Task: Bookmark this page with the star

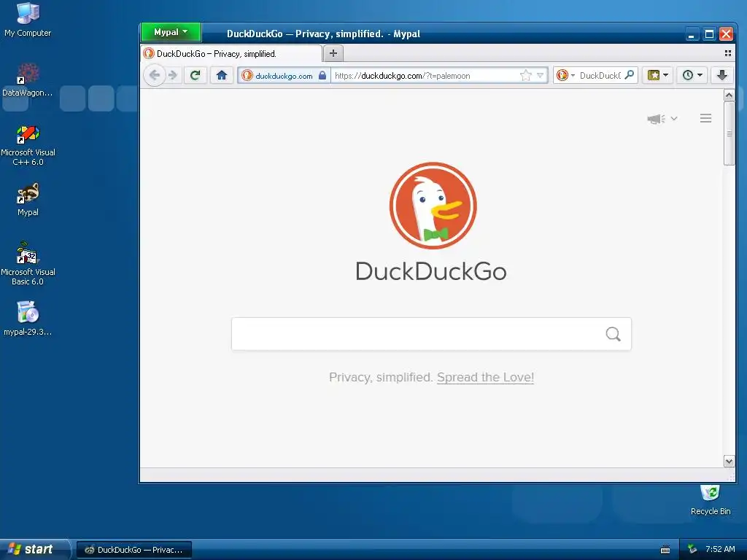Action: tap(525, 75)
